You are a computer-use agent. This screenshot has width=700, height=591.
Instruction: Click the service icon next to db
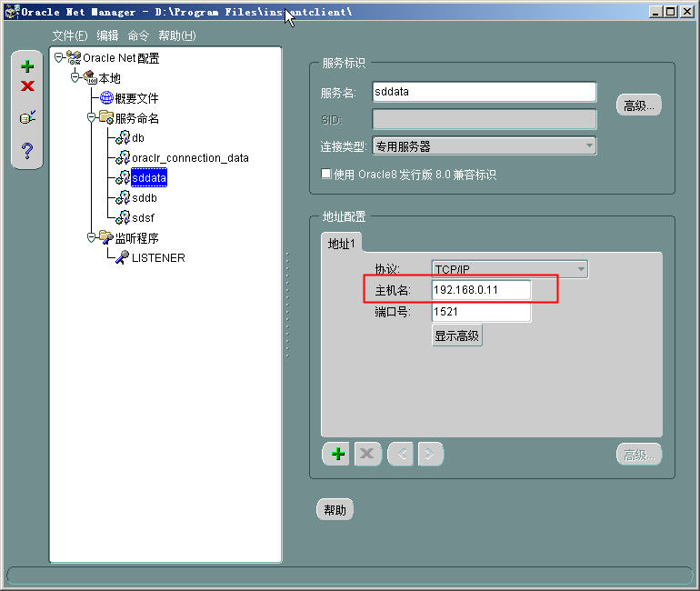tap(123, 137)
